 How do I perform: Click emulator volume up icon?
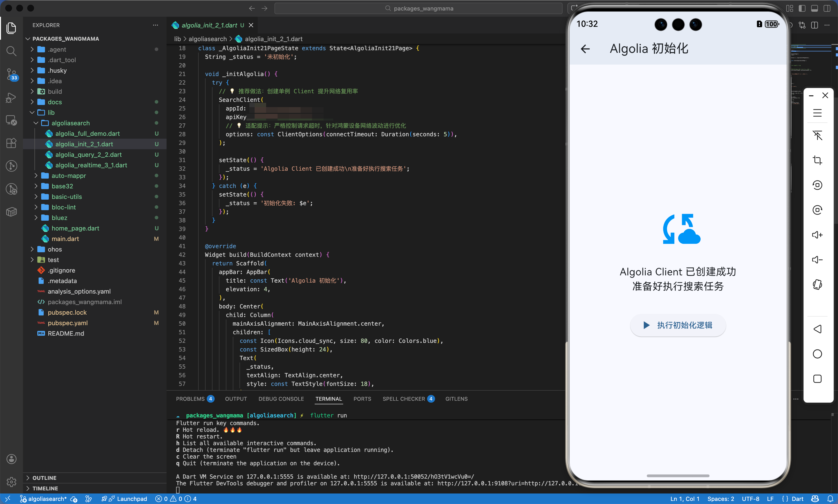[817, 235]
